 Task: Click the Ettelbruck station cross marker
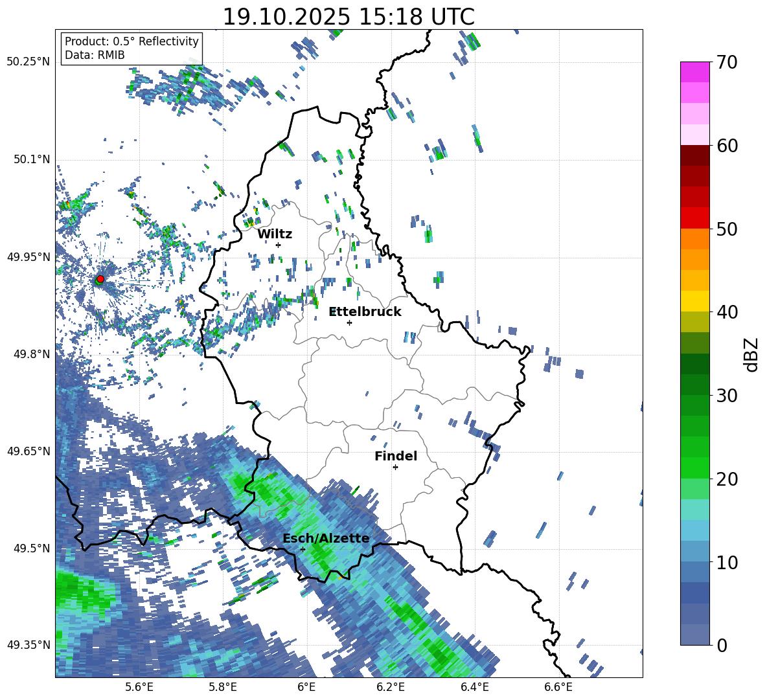(349, 322)
